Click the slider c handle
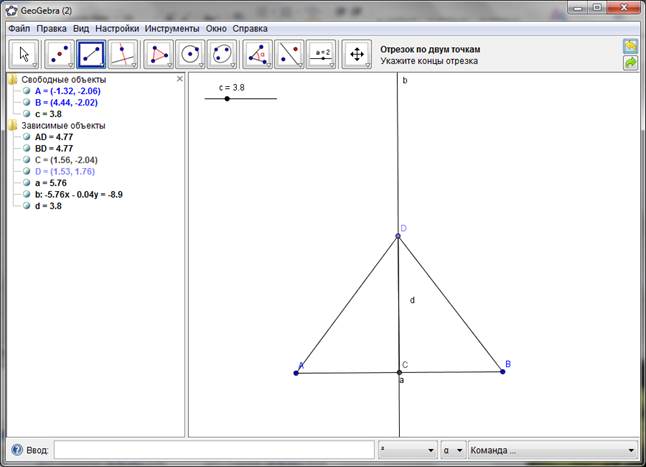The width and height of the screenshot is (646, 467). point(227,98)
